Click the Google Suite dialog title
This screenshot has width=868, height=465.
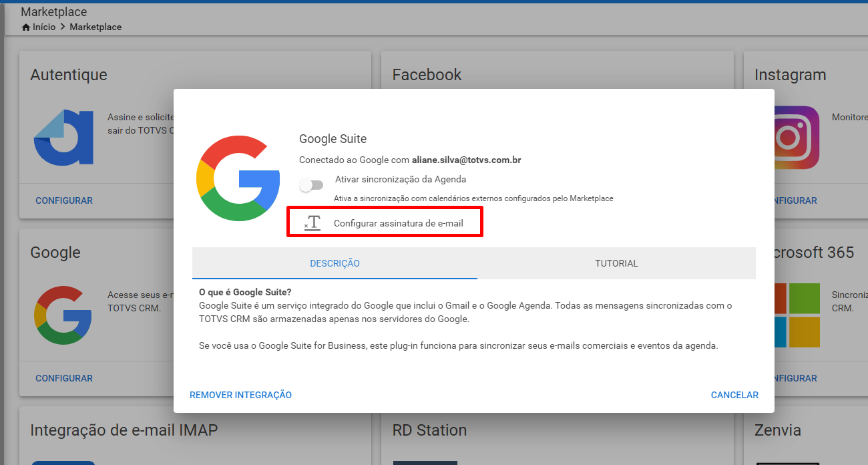point(333,139)
